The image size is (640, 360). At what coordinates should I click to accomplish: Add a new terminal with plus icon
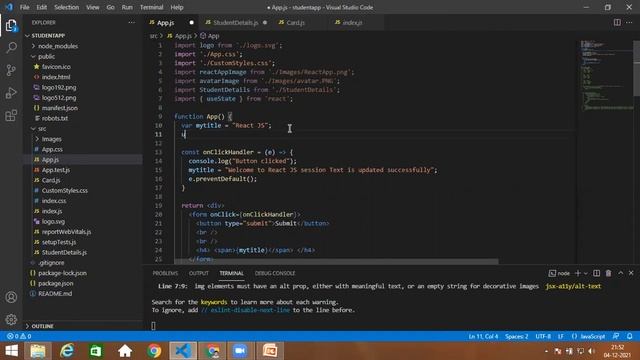point(578,273)
